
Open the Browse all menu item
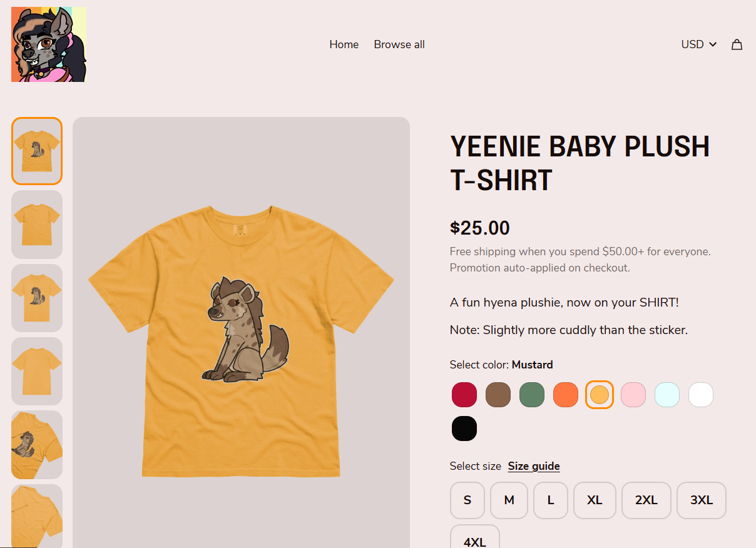coord(399,44)
